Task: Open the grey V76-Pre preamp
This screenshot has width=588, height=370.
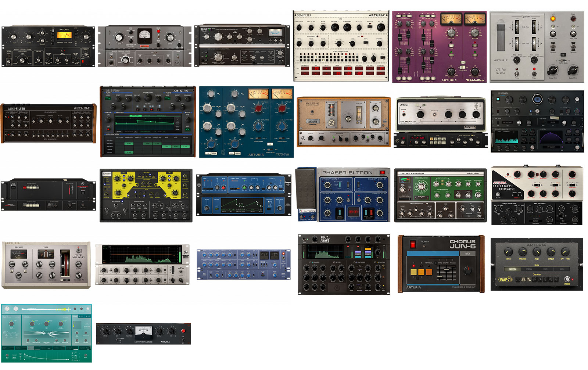Action: [537, 47]
